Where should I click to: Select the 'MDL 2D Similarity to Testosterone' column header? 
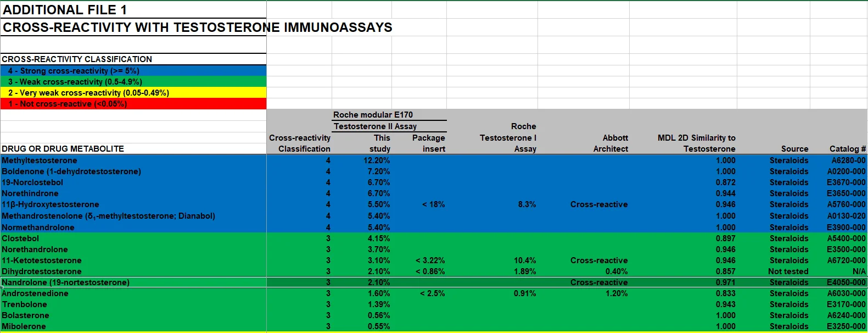pyautogui.click(x=696, y=143)
